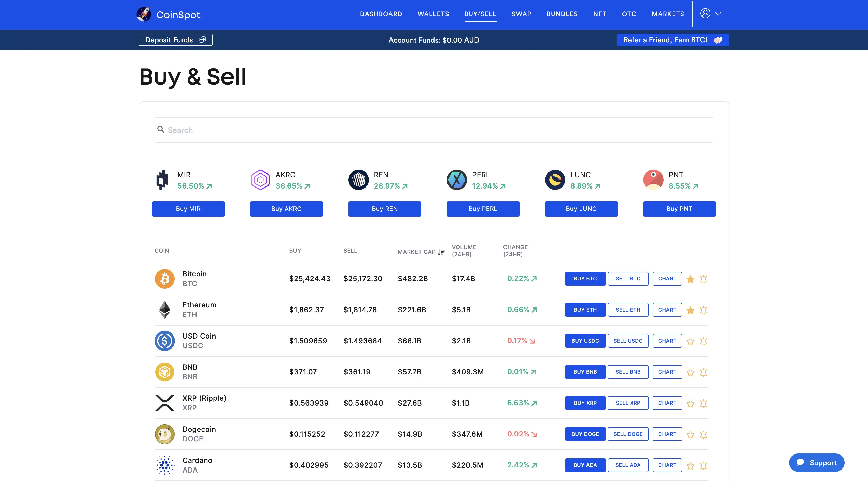Click the MIR token icon
The height and width of the screenshot is (482, 868).
162,180
